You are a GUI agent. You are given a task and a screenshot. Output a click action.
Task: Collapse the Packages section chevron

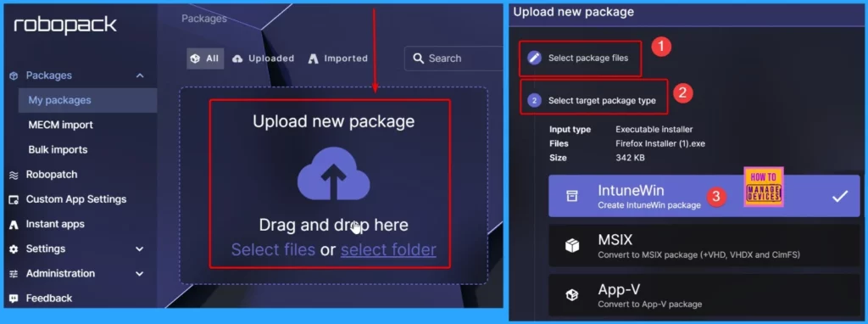140,75
